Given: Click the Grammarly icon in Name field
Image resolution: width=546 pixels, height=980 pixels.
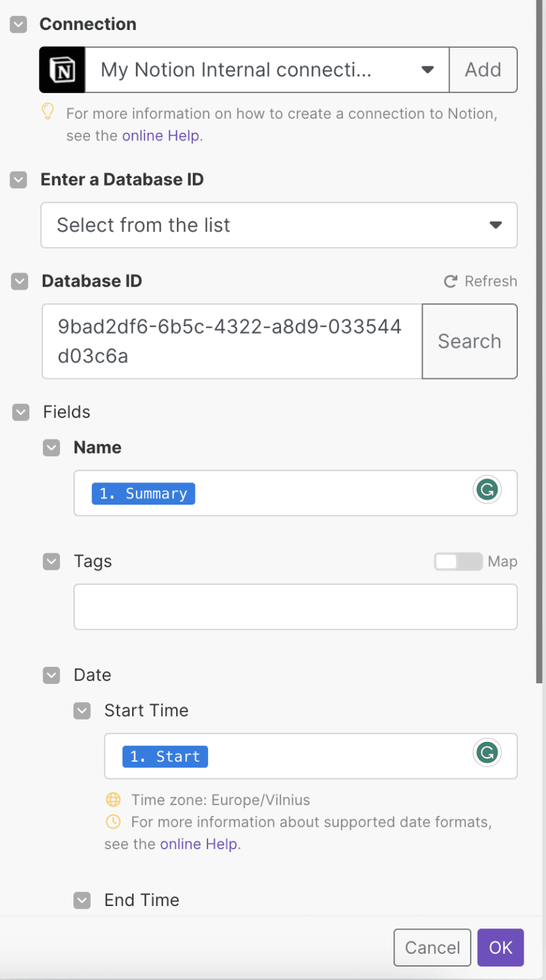Looking at the screenshot, I should (487, 490).
